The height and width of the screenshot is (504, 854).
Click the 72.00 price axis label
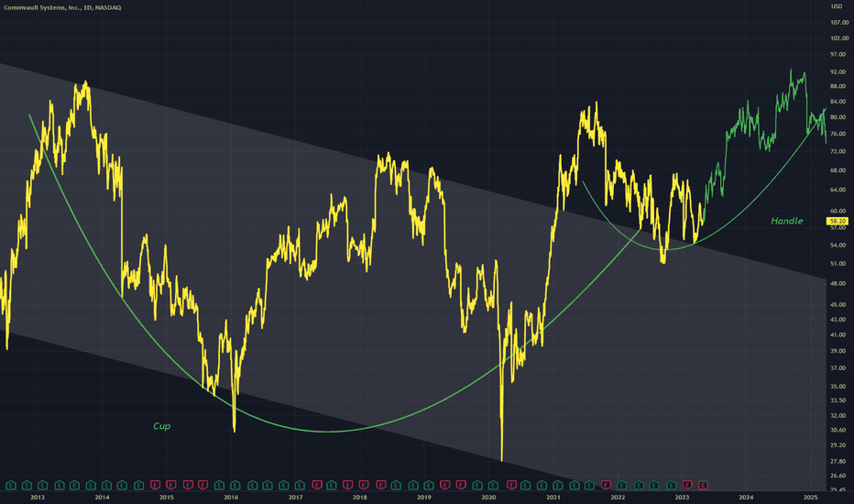pos(839,151)
